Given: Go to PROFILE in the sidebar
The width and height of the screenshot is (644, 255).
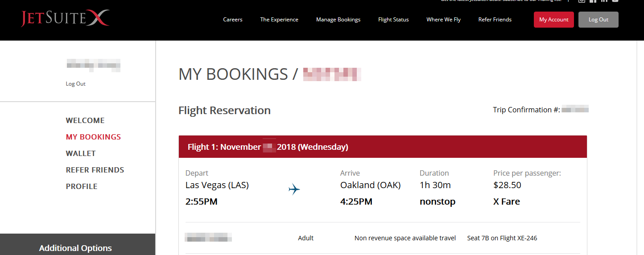Looking at the screenshot, I should click(82, 186).
